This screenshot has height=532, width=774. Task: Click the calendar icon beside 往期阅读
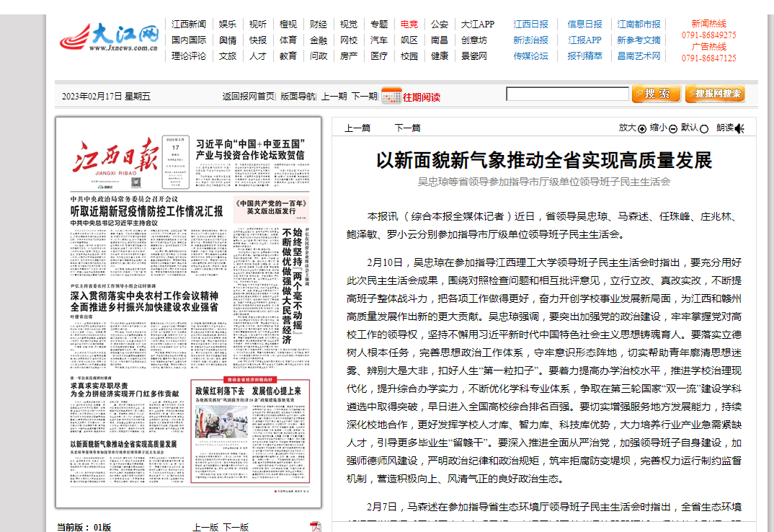click(391, 96)
